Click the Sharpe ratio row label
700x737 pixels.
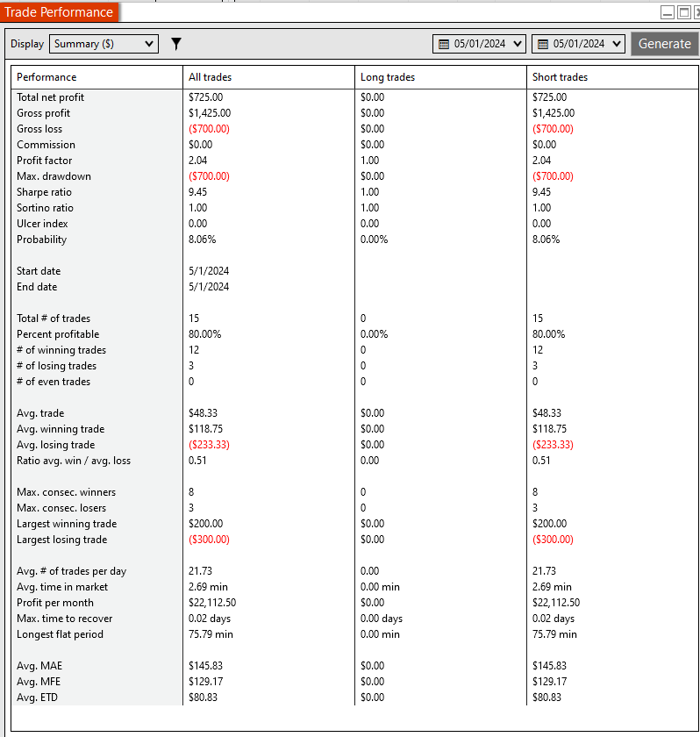[44, 192]
